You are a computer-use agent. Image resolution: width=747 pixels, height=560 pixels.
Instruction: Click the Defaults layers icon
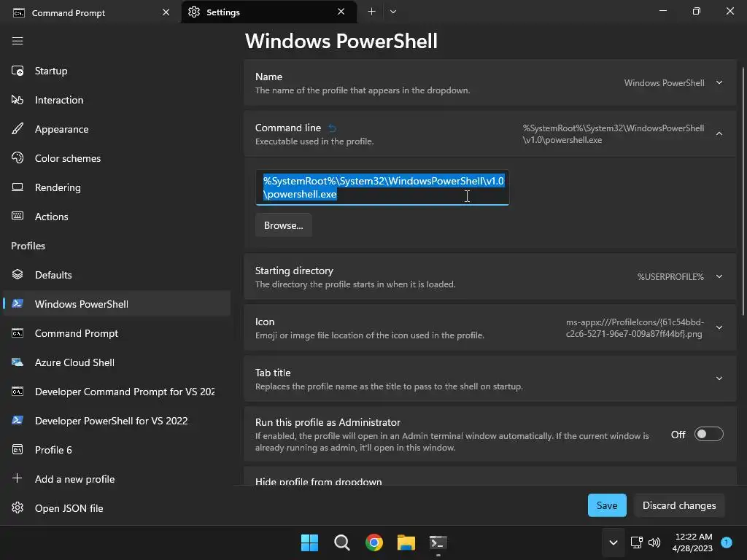pyautogui.click(x=18, y=275)
